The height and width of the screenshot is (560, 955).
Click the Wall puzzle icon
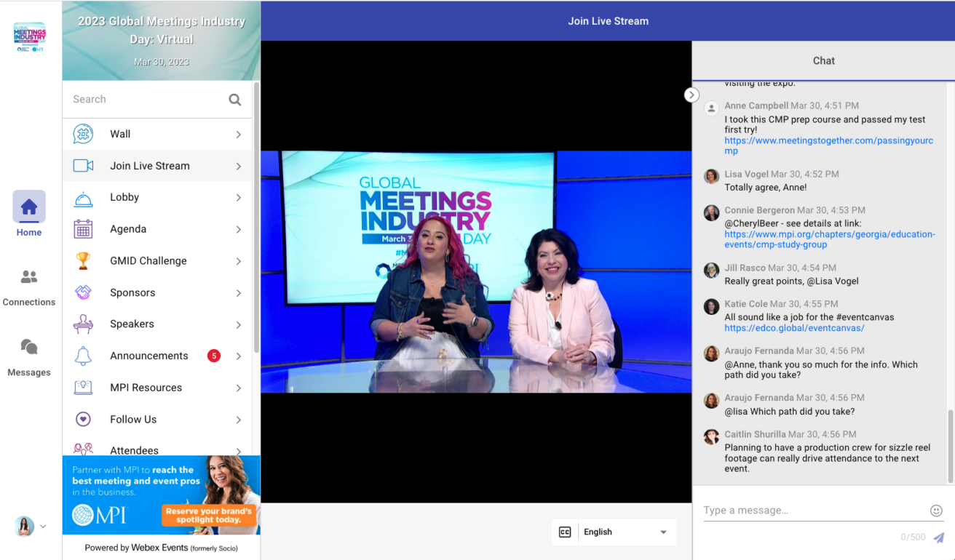tap(83, 134)
